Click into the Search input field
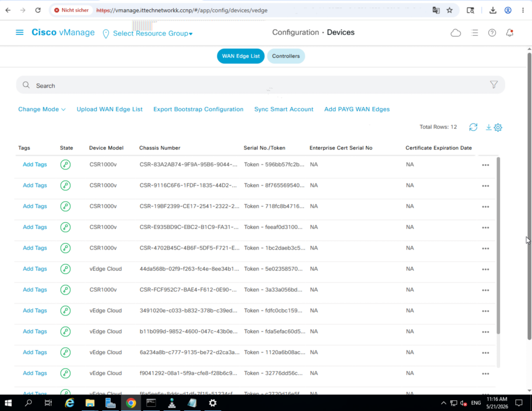The height and width of the screenshot is (411, 532). point(260,85)
